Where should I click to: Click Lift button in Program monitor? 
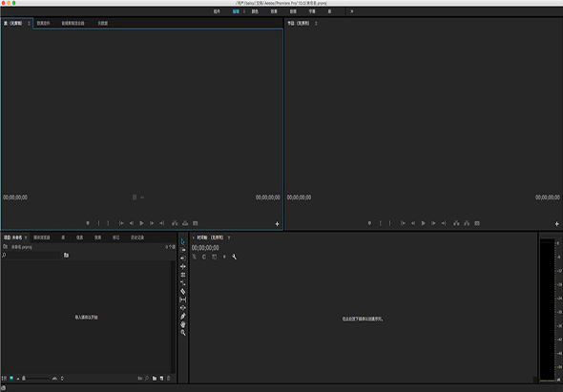tap(456, 223)
